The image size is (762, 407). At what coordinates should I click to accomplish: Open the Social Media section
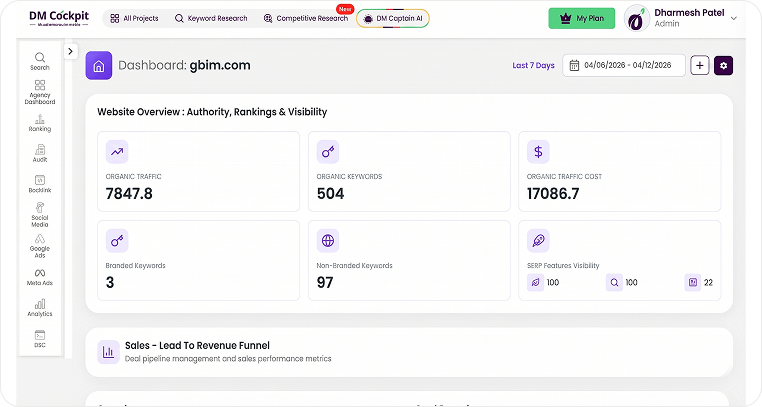tap(40, 213)
